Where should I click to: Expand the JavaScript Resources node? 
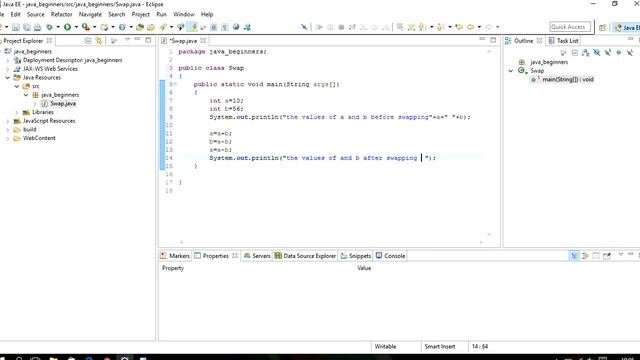tap(8, 121)
